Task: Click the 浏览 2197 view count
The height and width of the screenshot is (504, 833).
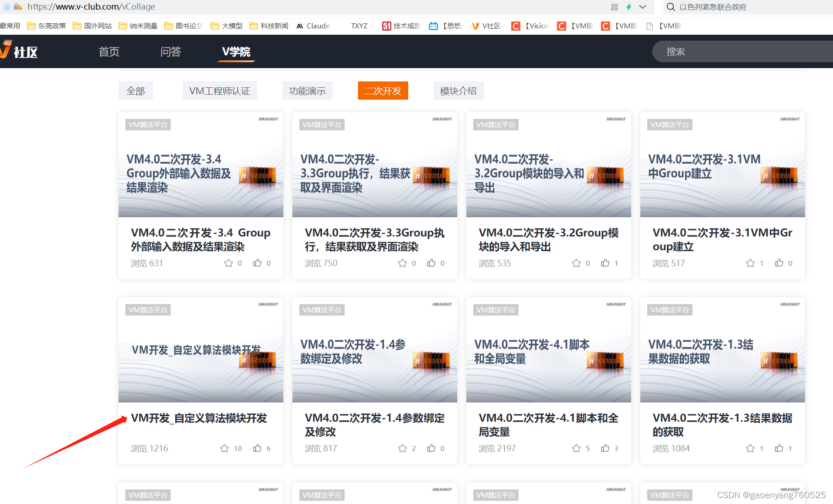Action: click(x=498, y=448)
